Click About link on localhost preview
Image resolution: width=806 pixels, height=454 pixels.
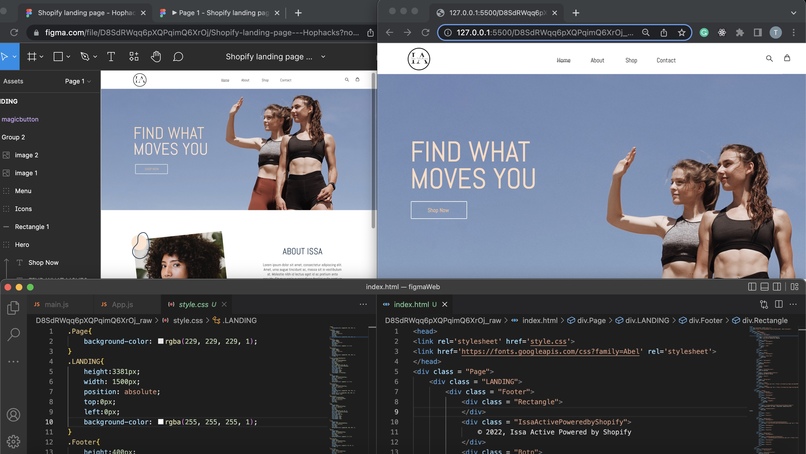[597, 60]
